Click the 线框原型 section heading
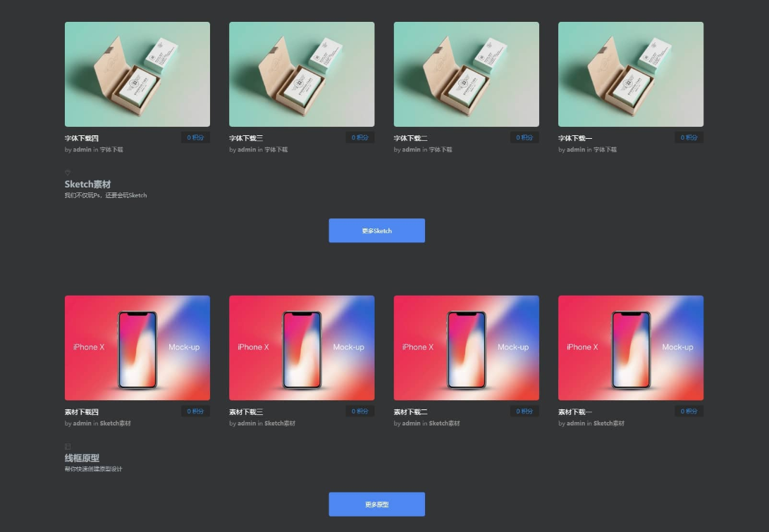769x532 pixels. 82,458
